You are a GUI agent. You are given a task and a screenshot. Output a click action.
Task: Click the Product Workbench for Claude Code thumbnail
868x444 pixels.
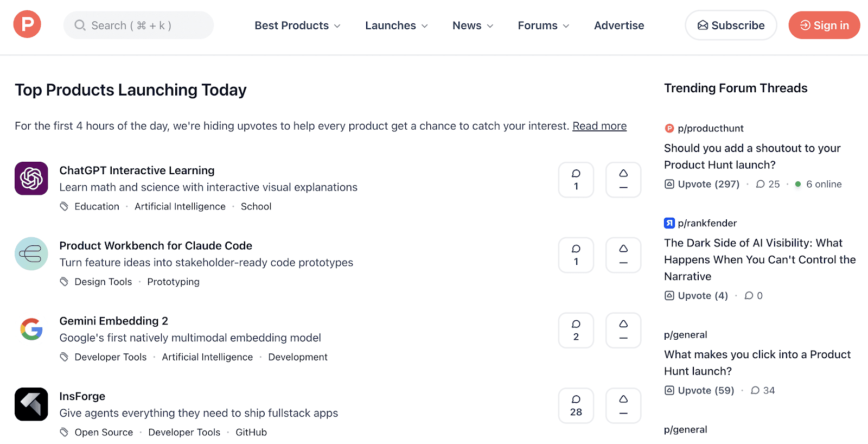pos(31,253)
